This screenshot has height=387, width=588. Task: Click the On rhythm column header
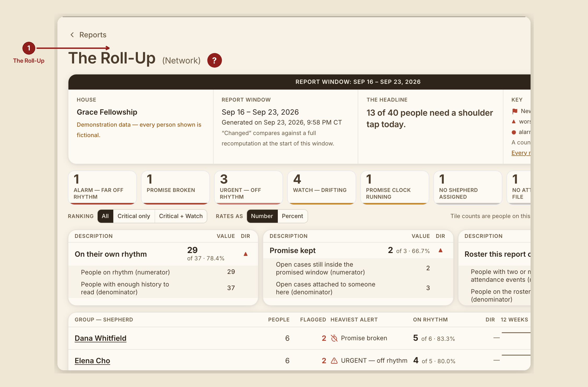click(x=430, y=320)
